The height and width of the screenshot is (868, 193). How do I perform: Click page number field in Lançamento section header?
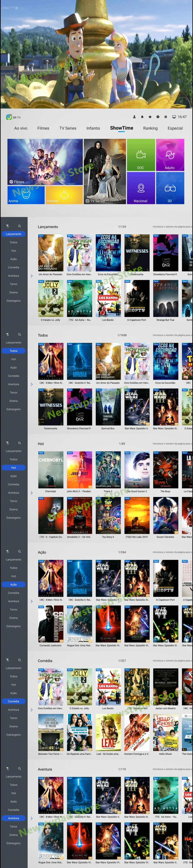tap(173, 227)
